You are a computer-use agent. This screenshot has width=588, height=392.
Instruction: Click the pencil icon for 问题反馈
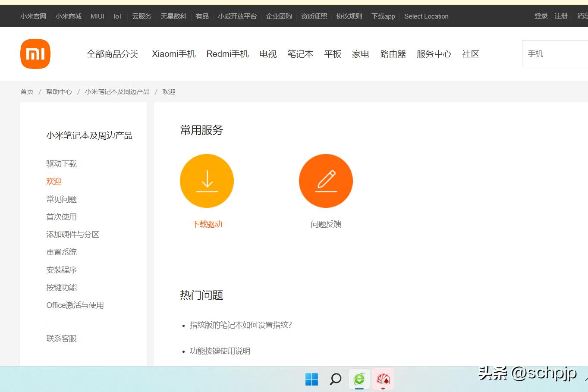point(326,181)
